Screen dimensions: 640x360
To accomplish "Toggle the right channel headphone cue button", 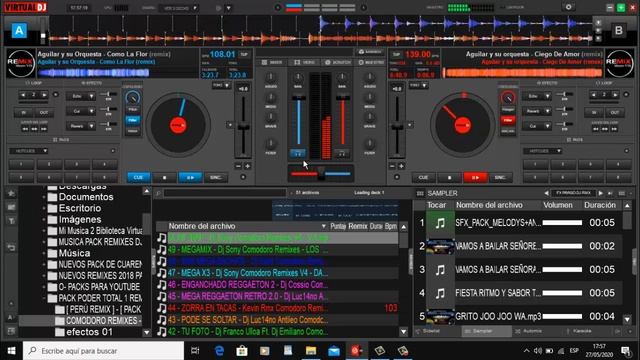I will [342, 153].
